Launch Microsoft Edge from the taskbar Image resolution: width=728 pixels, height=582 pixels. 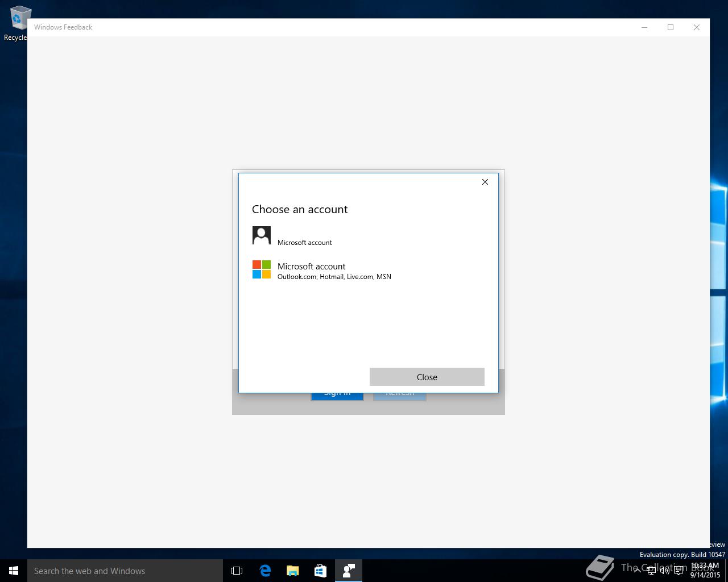click(265, 571)
